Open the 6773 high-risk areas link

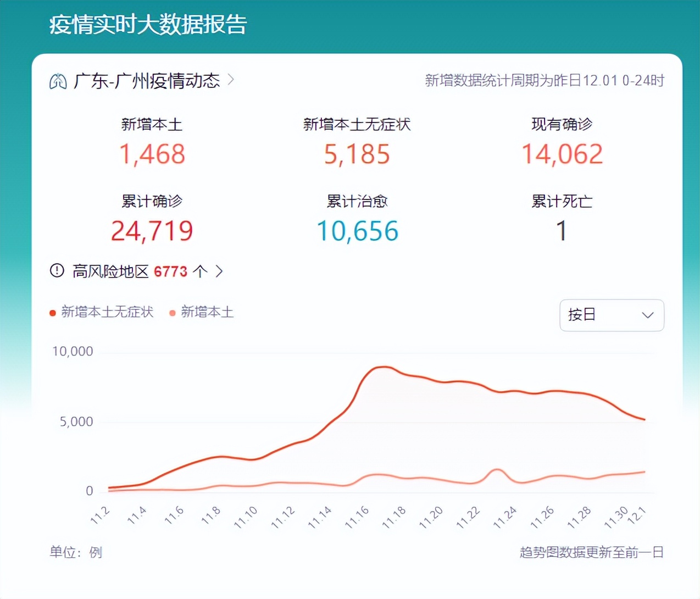[x=170, y=270]
